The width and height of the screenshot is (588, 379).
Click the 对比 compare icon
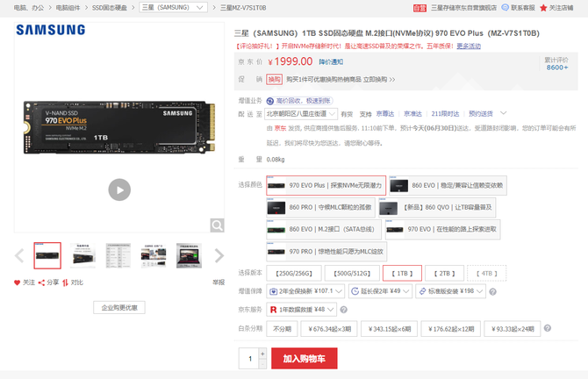pyautogui.click(x=67, y=282)
